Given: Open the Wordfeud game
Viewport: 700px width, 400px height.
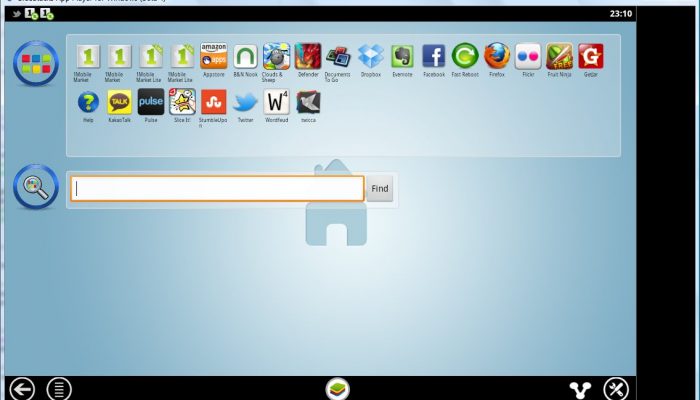Looking at the screenshot, I should coord(276,102).
